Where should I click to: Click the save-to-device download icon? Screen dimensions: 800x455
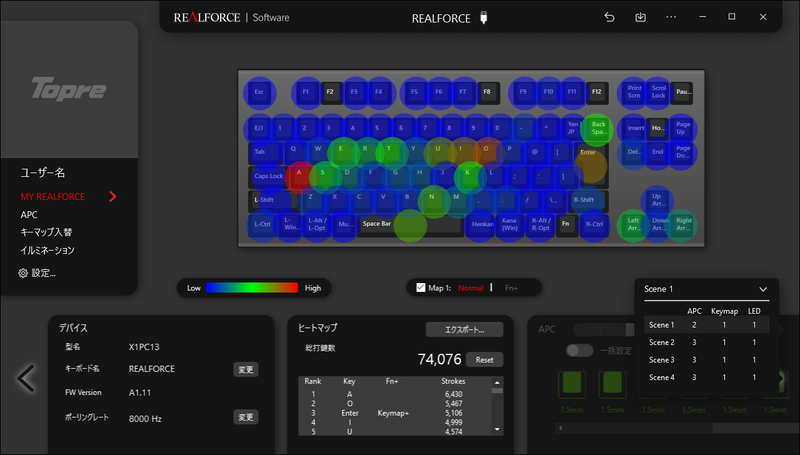[x=640, y=17]
